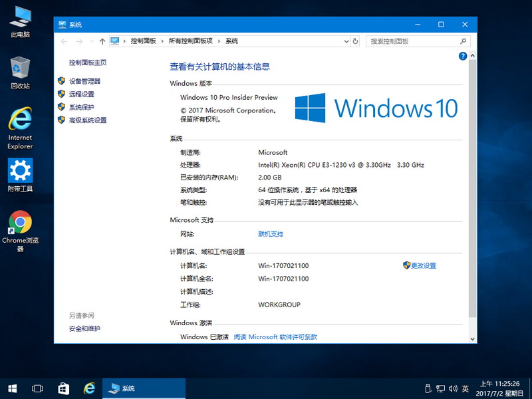The image size is (532, 399).
Task: Click the 计算机名 value 'Win-1707021100'
Action: (x=284, y=265)
